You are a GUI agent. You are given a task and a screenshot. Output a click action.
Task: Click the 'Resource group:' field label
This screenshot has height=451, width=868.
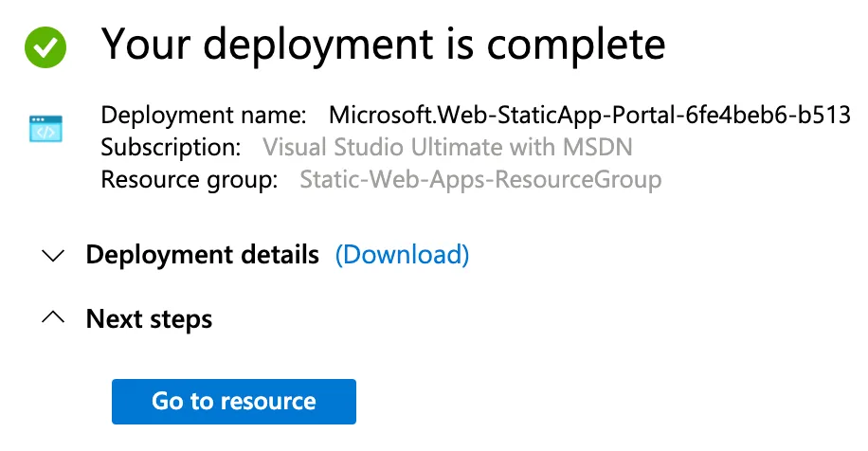point(189,179)
